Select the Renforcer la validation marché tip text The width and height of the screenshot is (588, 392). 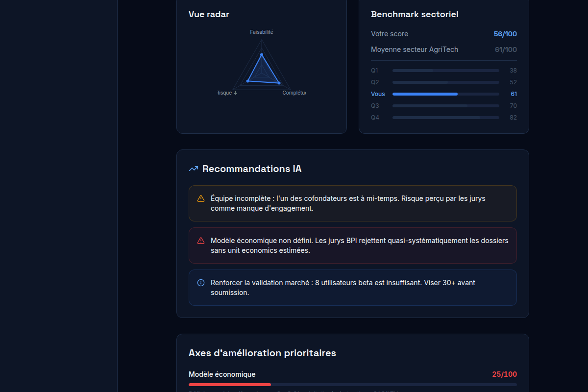(343, 288)
